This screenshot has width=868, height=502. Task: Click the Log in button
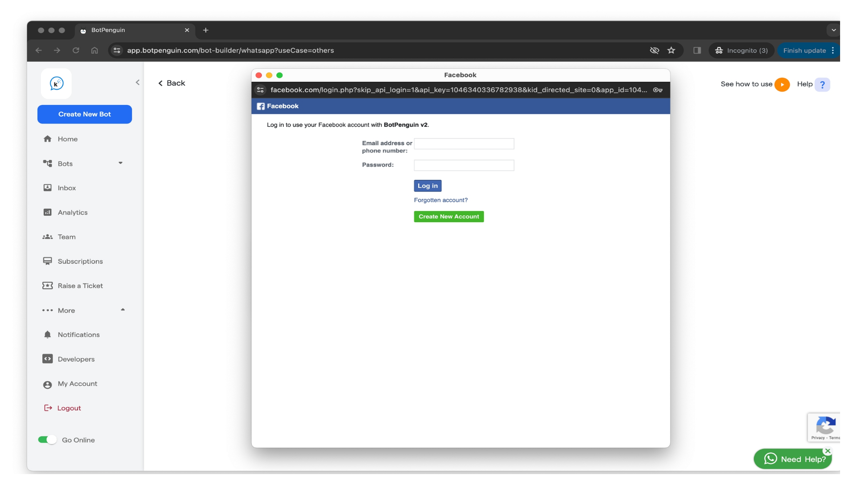point(427,185)
